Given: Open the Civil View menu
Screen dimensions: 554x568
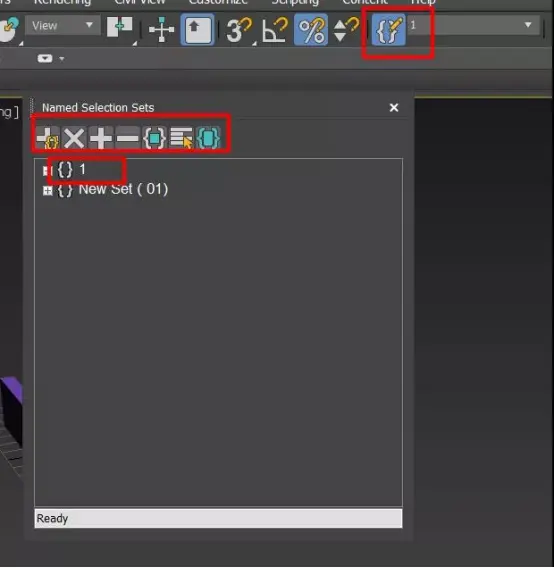Looking at the screenshot, I should tap(139, 2).
